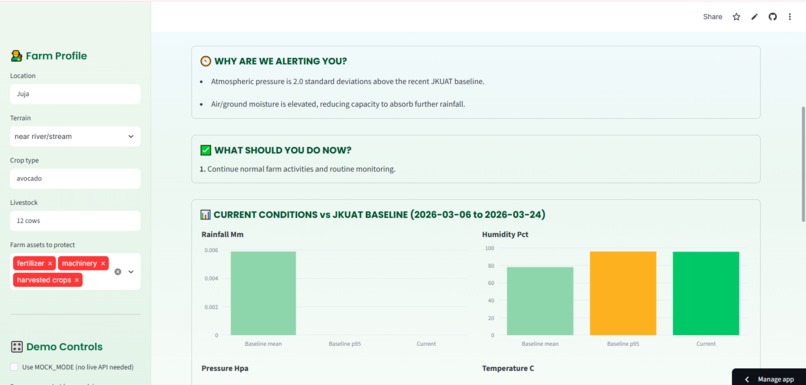This screenshot has width=806, height=385.
Task: Open the GitHub repository icon
Action: point(773,17)
